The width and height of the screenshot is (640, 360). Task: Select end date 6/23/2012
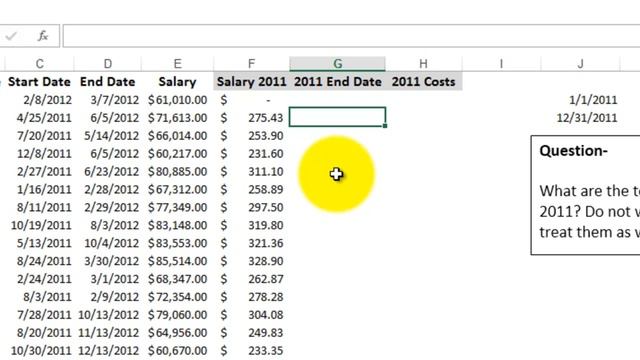108,171
